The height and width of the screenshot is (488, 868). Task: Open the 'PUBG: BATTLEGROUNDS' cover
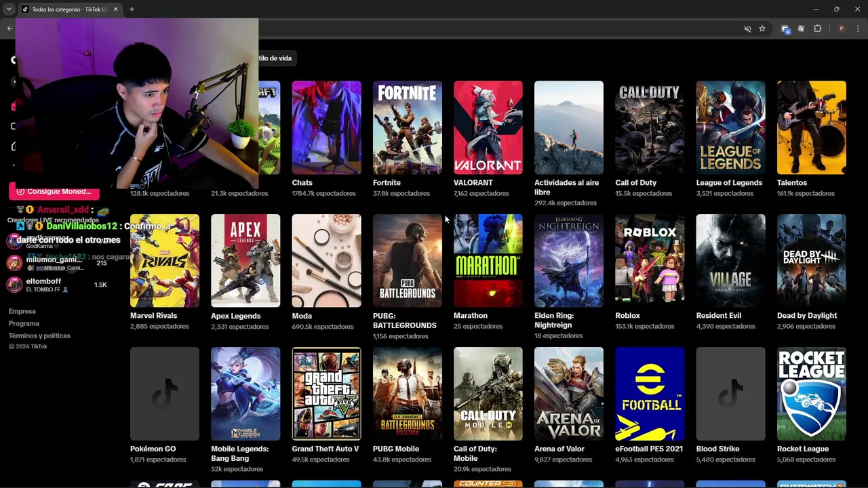[407, 261]
